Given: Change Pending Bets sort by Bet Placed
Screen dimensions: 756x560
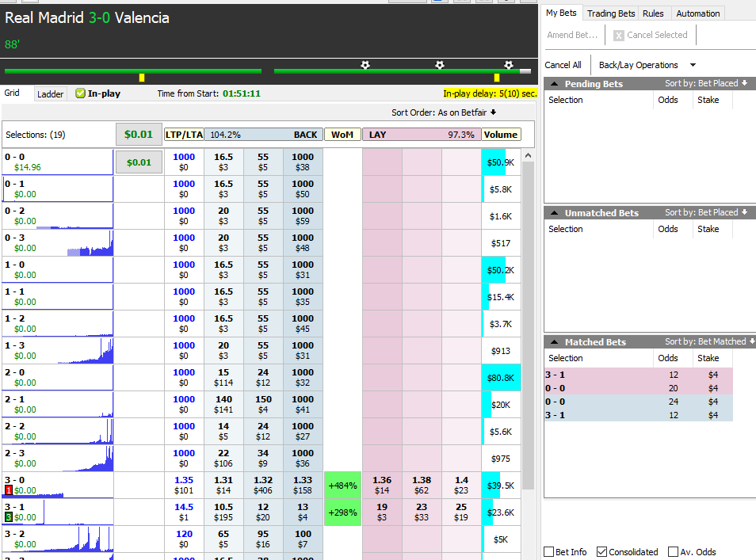Looking at the screenshot, I should (x=706, y=83).
